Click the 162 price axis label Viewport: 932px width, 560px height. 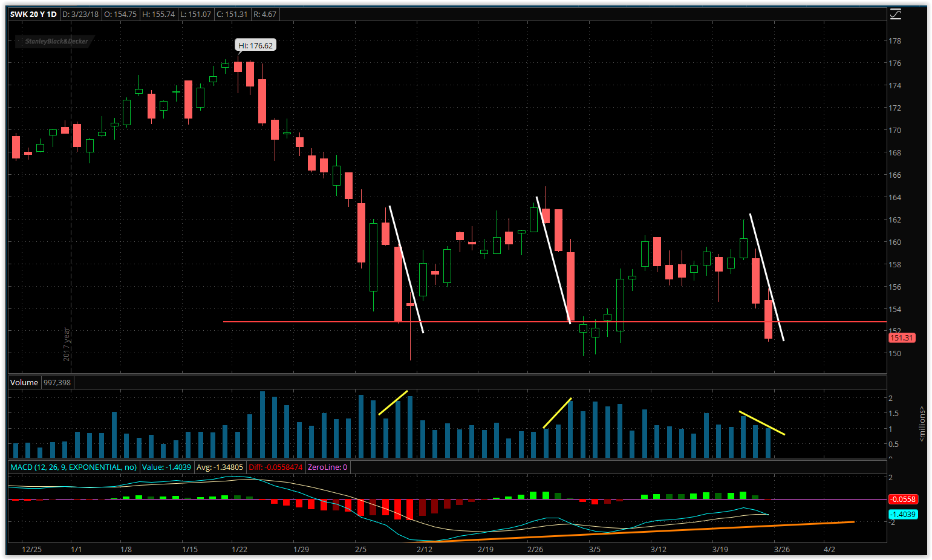pos(895,220)
